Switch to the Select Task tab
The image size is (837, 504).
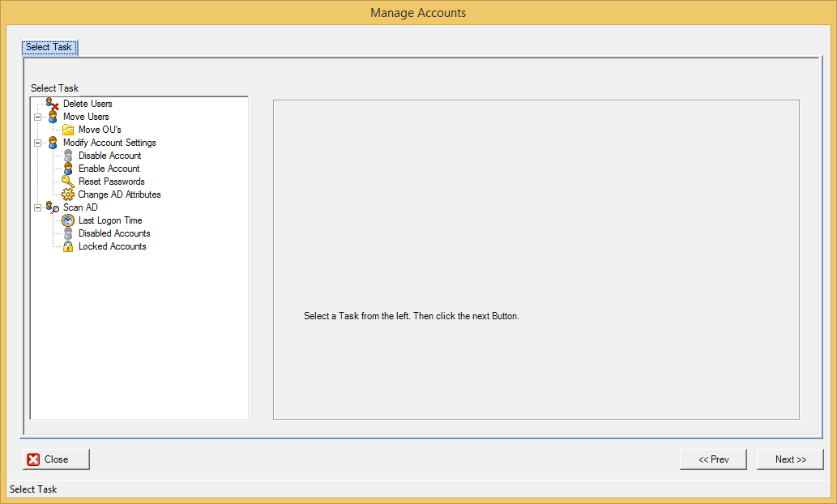coord(49,47)
